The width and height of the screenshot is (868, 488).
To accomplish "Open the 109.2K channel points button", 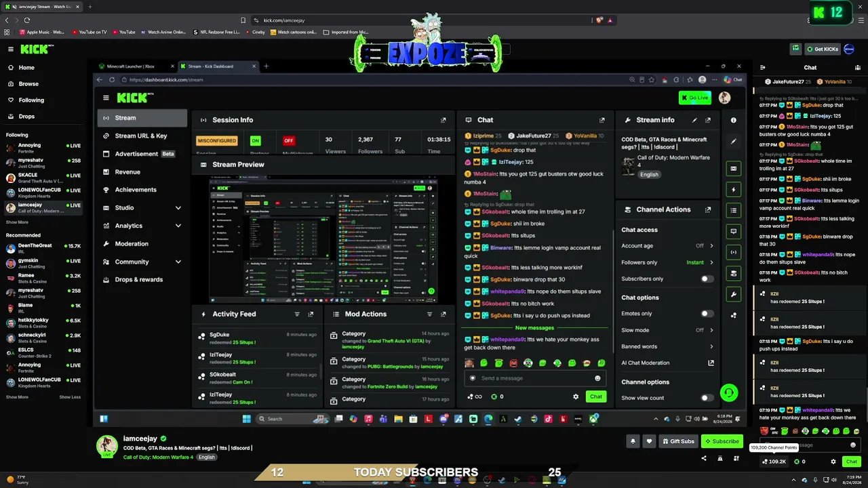I will (x=774, y=462).
